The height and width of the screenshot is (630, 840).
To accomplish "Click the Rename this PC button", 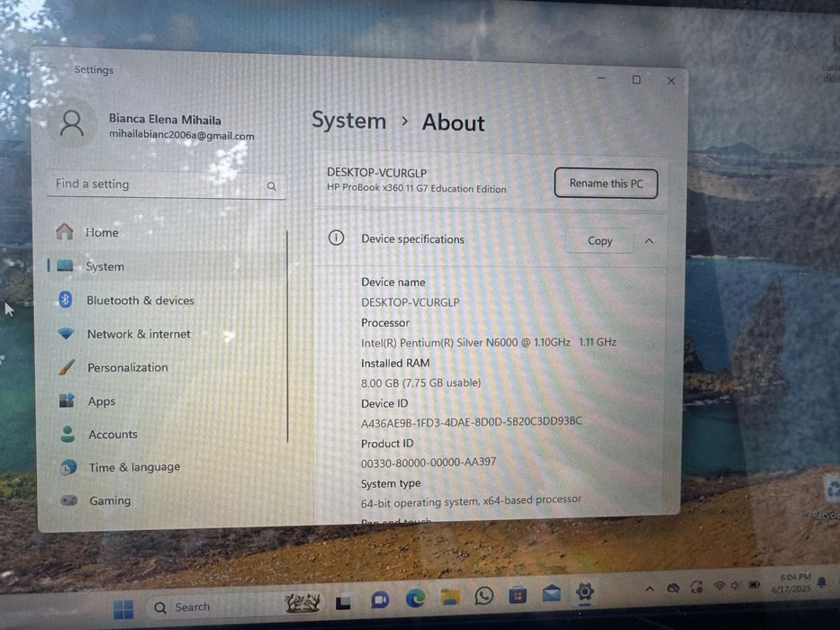I will click(x=606, y=184).
